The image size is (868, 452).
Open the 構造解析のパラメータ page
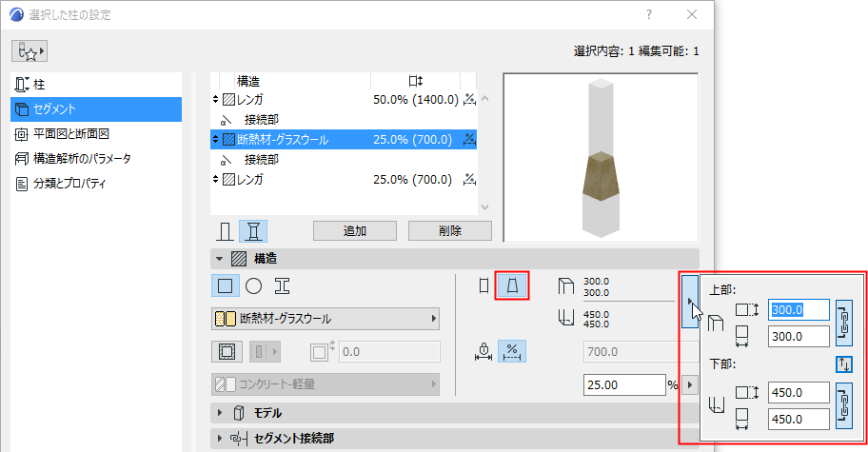tap(96, 159)
